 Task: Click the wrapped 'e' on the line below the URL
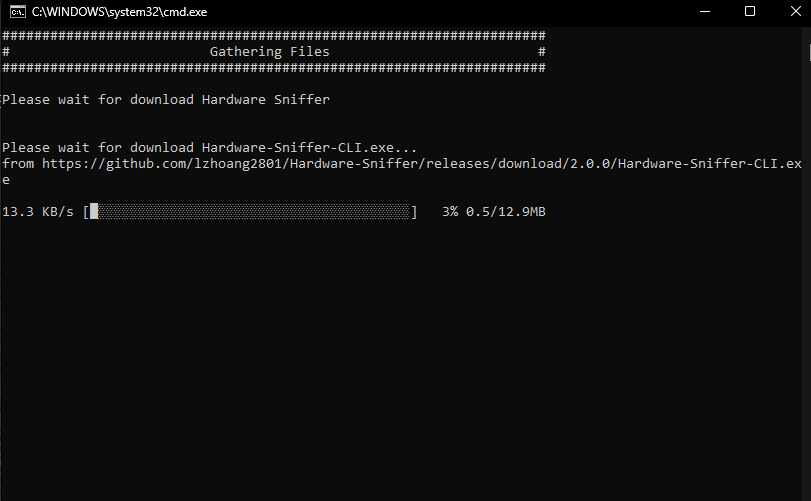click(6, 180)
